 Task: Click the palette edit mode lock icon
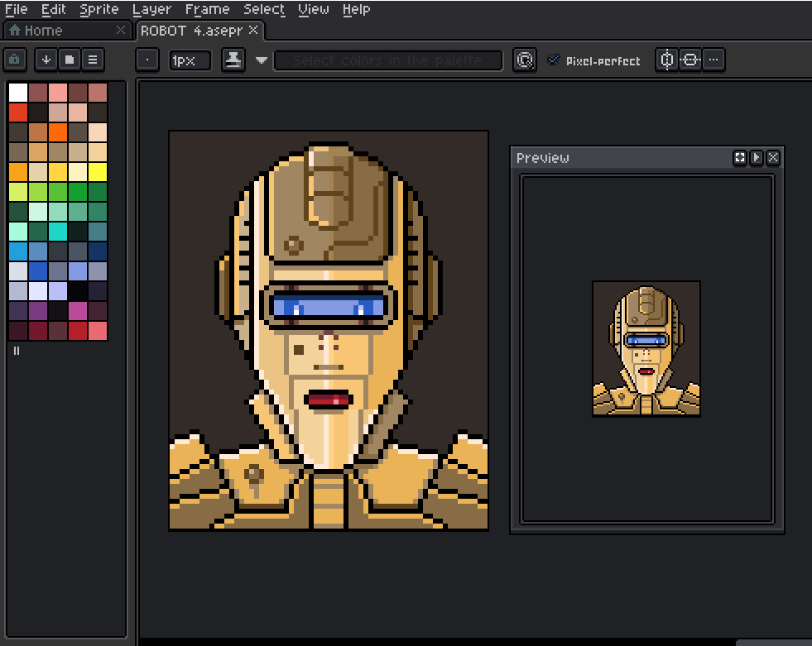[x=16, y=60]
